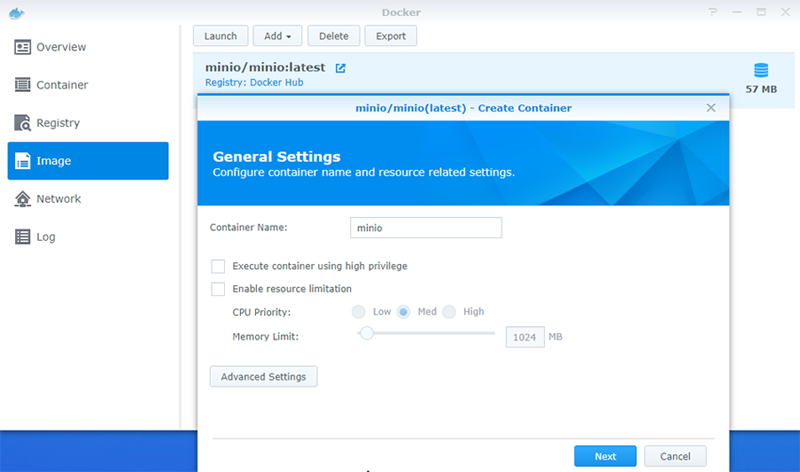The height and width of the screenshot is (472, 800).
Task: Open the Docker help question mark
Action: tap(713, 12)
